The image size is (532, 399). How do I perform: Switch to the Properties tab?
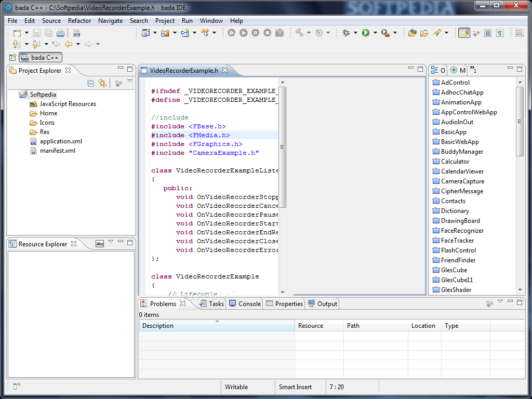(x=284, y=303)
